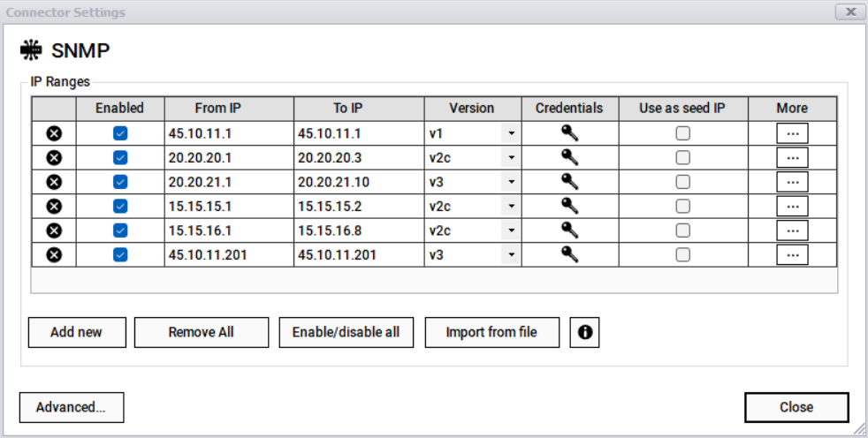Delete the 45.10.11.1 IP range row

pyautogui.click(x=53, y=134)
